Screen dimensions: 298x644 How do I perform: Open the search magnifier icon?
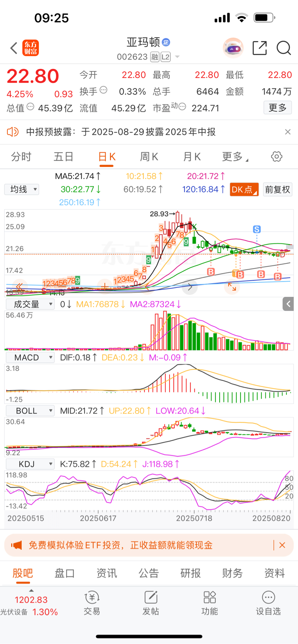point(284,48)
